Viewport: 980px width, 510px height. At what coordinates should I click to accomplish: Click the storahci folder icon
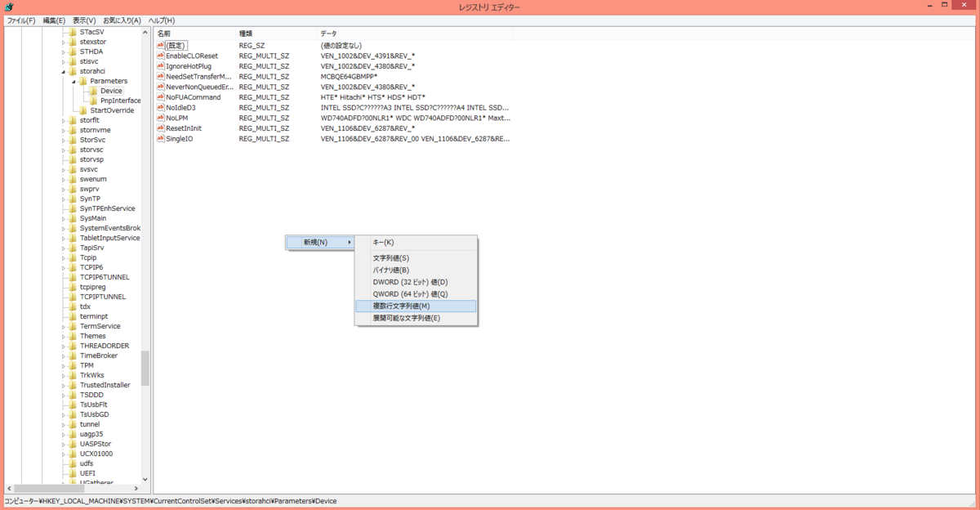pyautogui.click(x=73, y=71)
